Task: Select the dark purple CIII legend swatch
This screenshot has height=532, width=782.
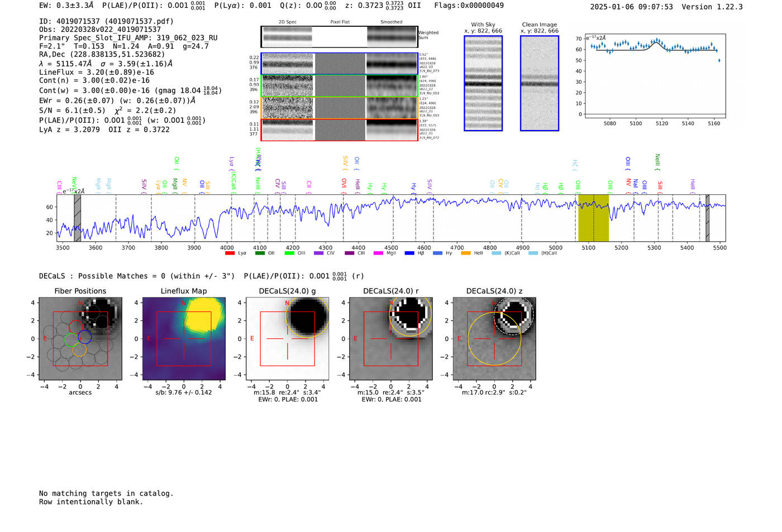Action: [x=350, y=253]
